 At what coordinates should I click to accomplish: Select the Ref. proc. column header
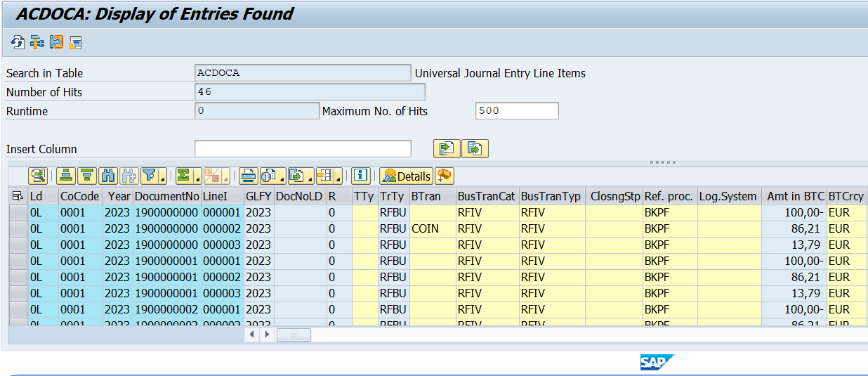[x=669, y=196]
